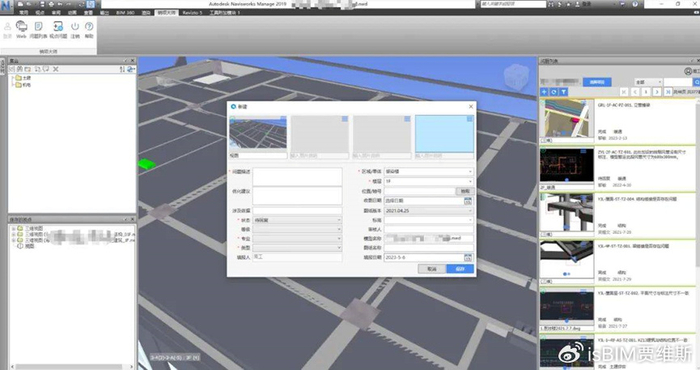
Task: Toggle checkbox on the first dialog screenshot thumbnail
Action: 283,118
